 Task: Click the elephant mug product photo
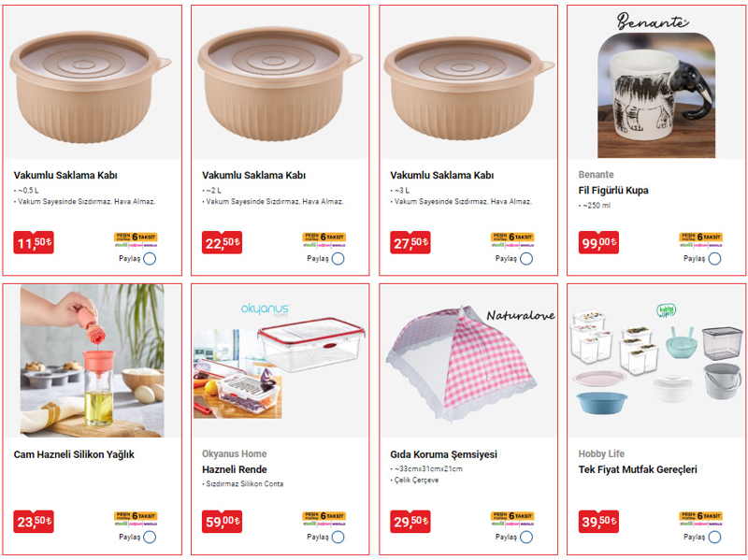coord(656,95)
